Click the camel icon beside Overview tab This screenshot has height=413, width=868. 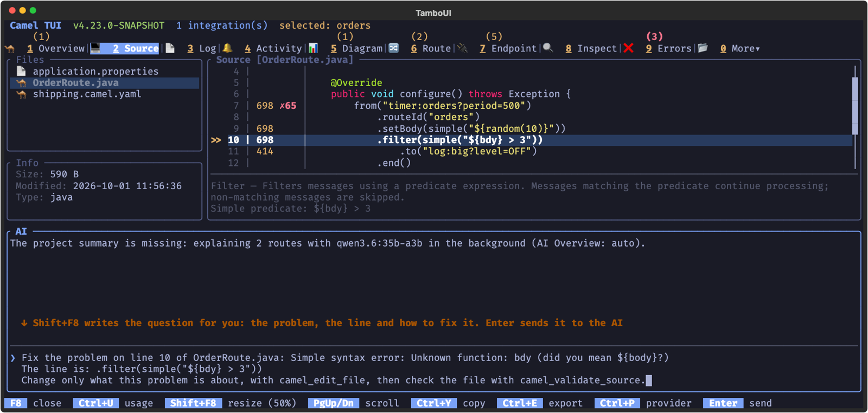(x=10, y=48)
